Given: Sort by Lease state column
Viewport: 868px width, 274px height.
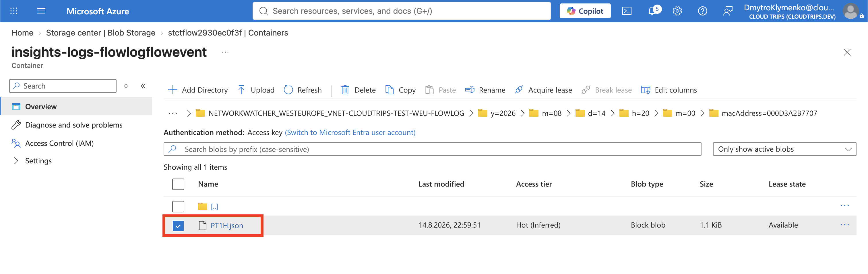Looking at the screenshot, I should 787,184.
